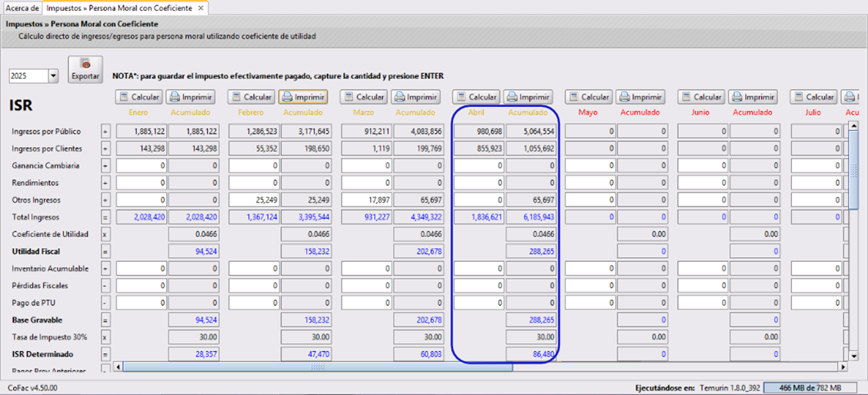The image size is (868, 395).
Task: Open the year 2025 dropdown
Action: pos(53,76)
